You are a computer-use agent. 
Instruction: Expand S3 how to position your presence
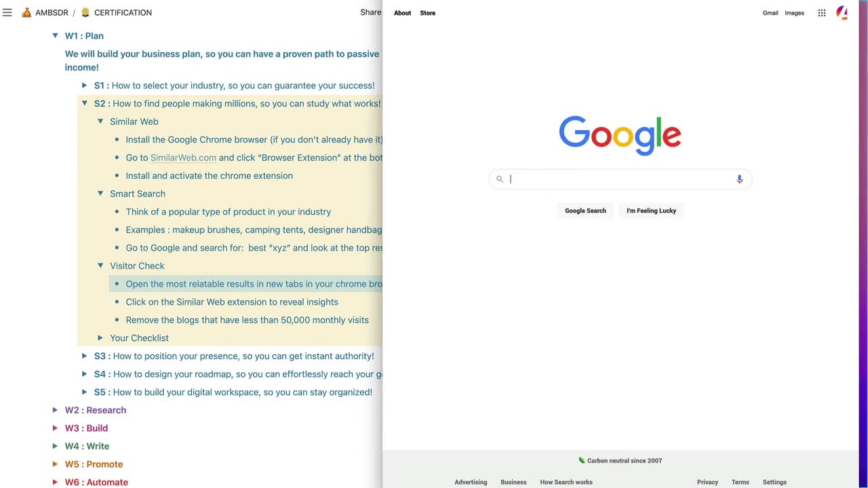click(x=85, y=356)
